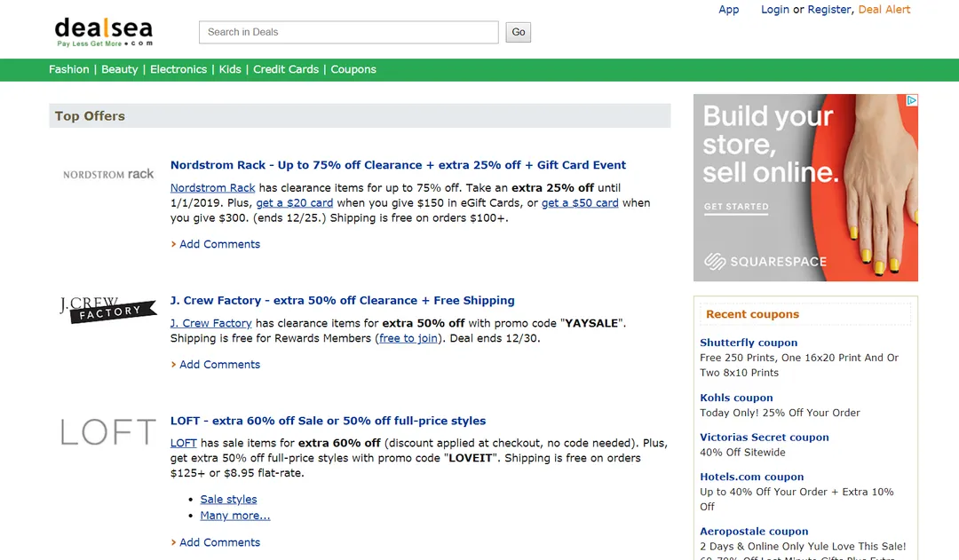Screen dimensions: 959x560
Task: Click J. Crew Factory link in description
Action: tap(211, 323)
